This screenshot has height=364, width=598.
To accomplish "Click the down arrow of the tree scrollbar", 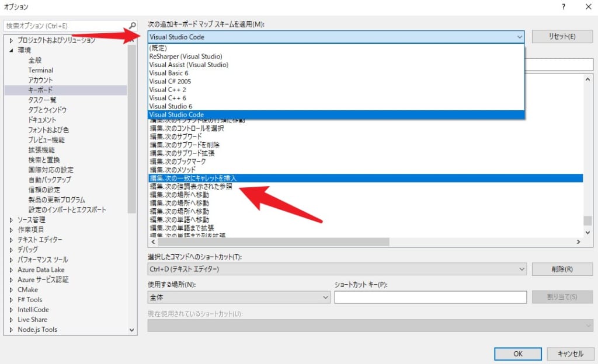I will pyautogui.click(x=131, y=330).
